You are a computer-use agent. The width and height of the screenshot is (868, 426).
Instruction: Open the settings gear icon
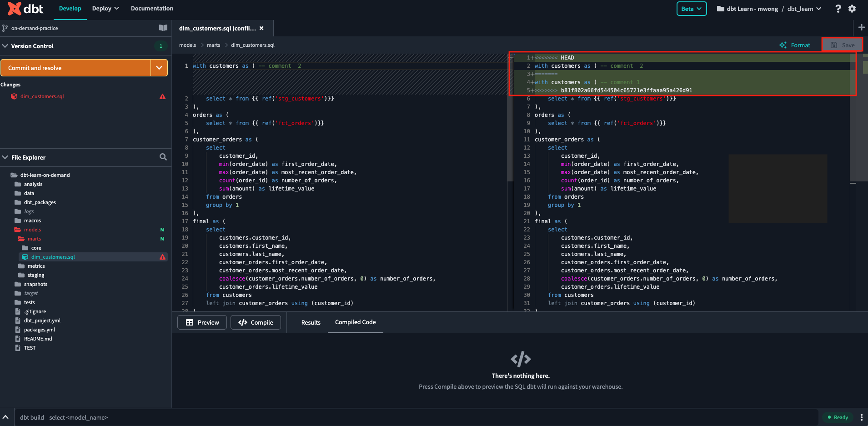[x=853, y=8]
